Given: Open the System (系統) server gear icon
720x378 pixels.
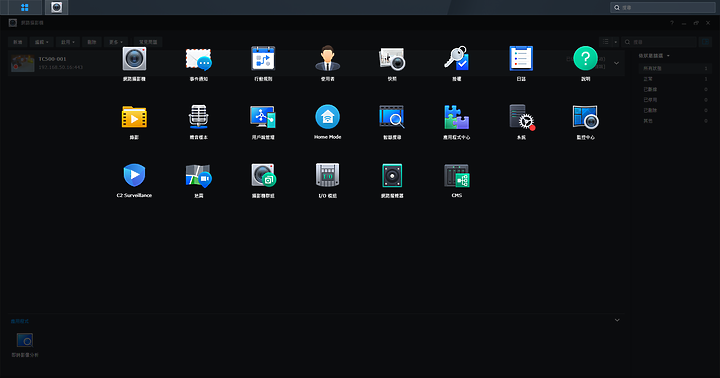Looking at the screenshot, I should pos(522,117).
